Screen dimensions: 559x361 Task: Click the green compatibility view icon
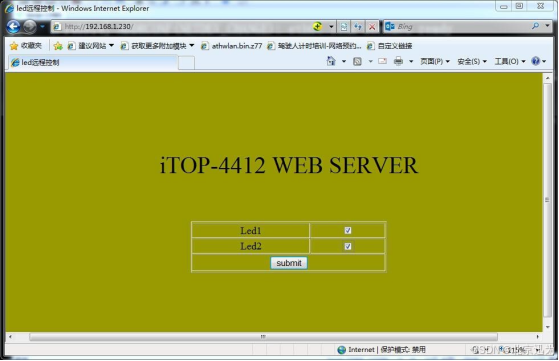[x=317, y=26]
